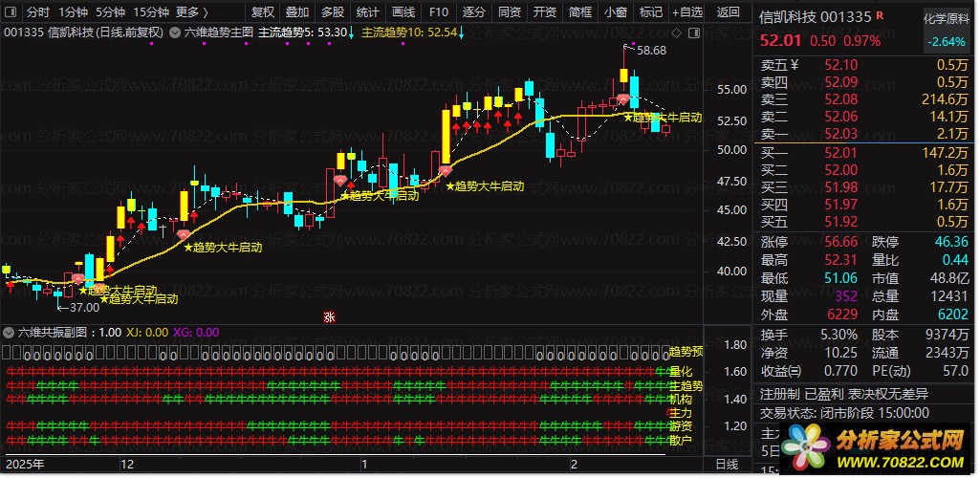The width and height of the screenshot is (980, 478).
Task: Open the 六维共振副图 indicator dropdown circle
Action: [x=8, y=333]
